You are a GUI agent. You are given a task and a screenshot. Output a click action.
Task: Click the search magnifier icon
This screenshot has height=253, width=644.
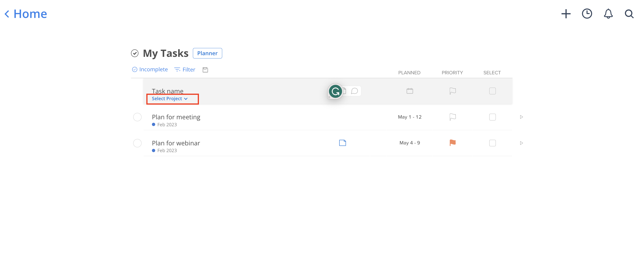[x=629, y=14]
